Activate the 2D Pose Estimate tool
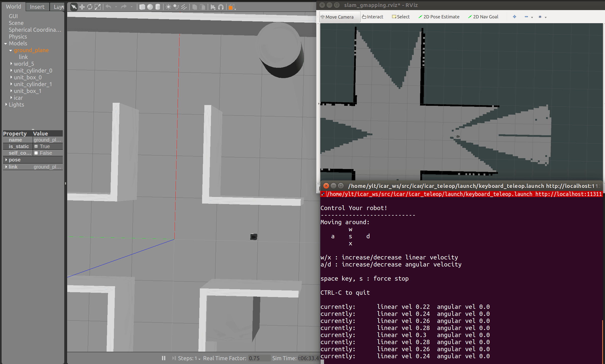Viewport: 605px width, 364px height. click(x=439, y=17)
